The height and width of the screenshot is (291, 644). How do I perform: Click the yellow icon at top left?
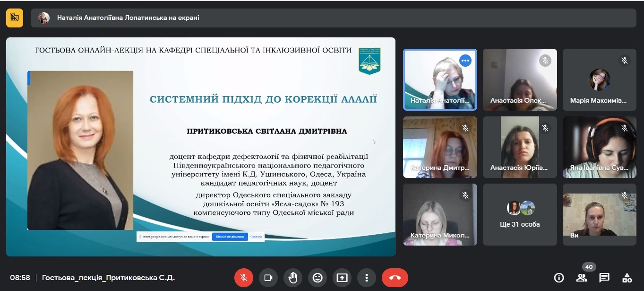click(15, 18)
